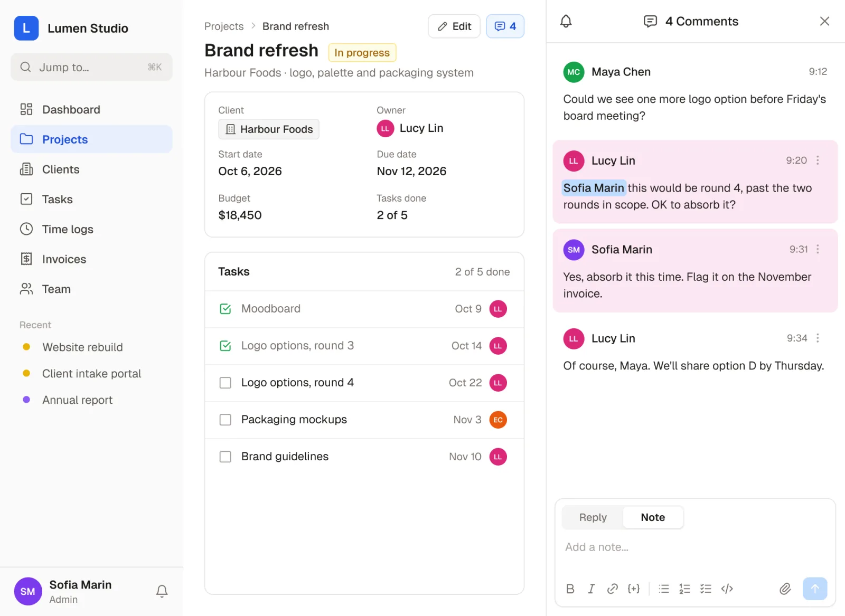Open the Clients section
The image size is (845, 616).
(x=91, y=169)
